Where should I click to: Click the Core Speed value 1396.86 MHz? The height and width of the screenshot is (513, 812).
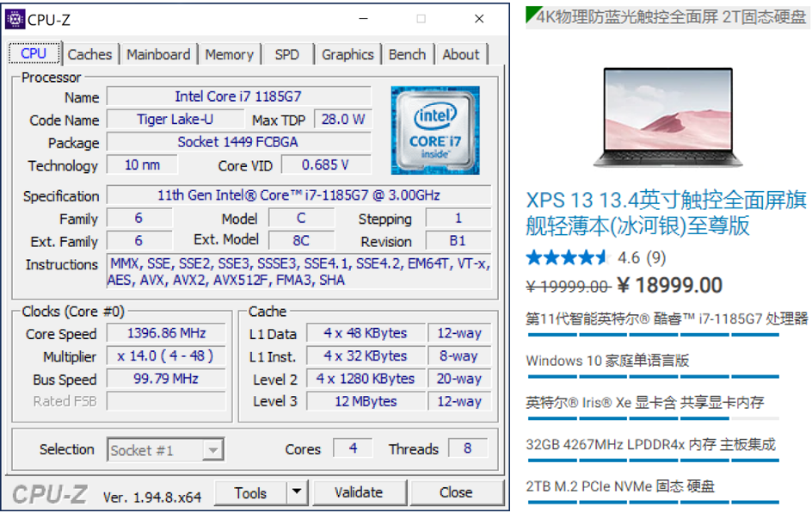coord(166,333)
